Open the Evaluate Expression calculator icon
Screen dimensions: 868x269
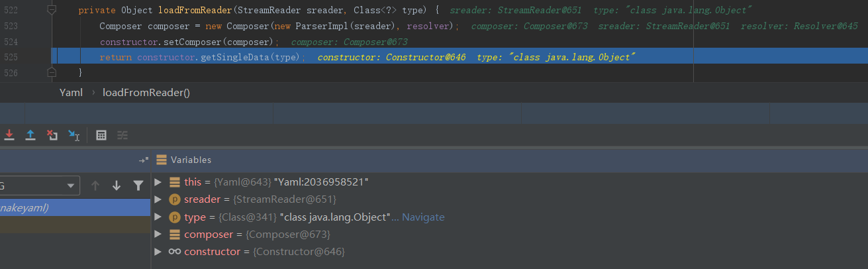[x=101, y=135]
